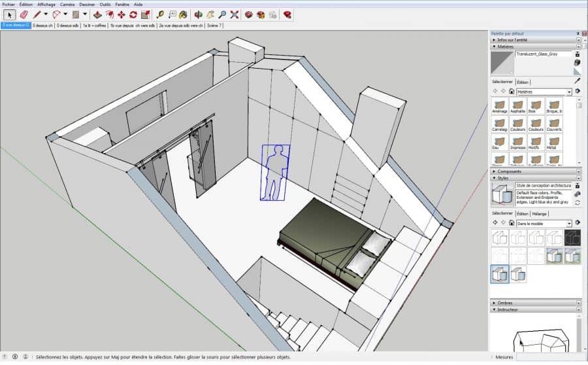Select the Offset tool
This screenshot has width=588, height=365.
110,14
